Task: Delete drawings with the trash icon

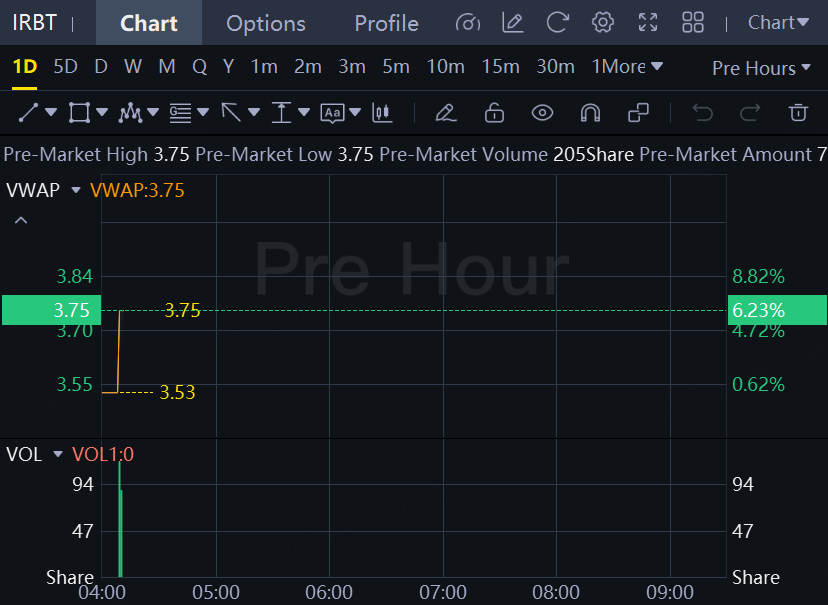Action: (x=798, y=113)
